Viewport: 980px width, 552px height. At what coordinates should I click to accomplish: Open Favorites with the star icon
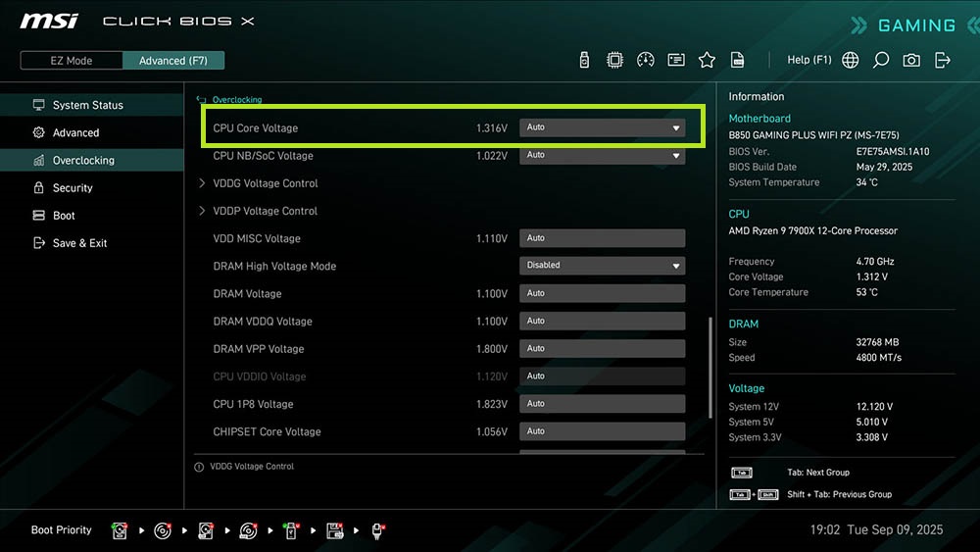click(x=707, y=60)
